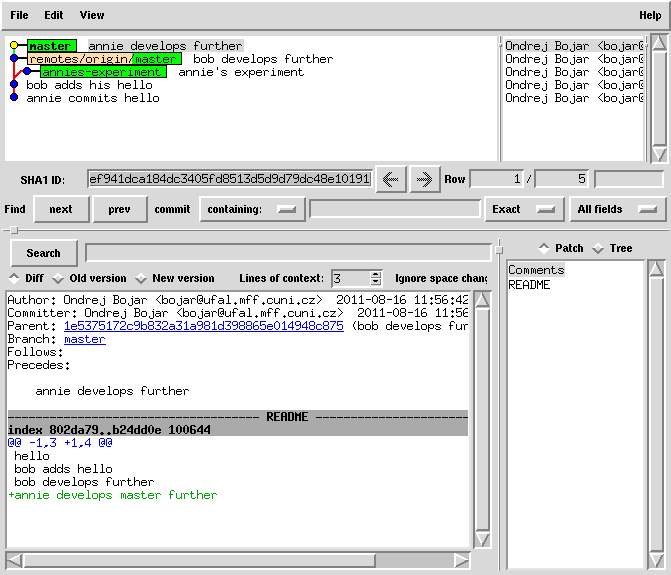This screenshot has height=575, width=671.
Task: Select the Diff radio button
Action: 15,278
